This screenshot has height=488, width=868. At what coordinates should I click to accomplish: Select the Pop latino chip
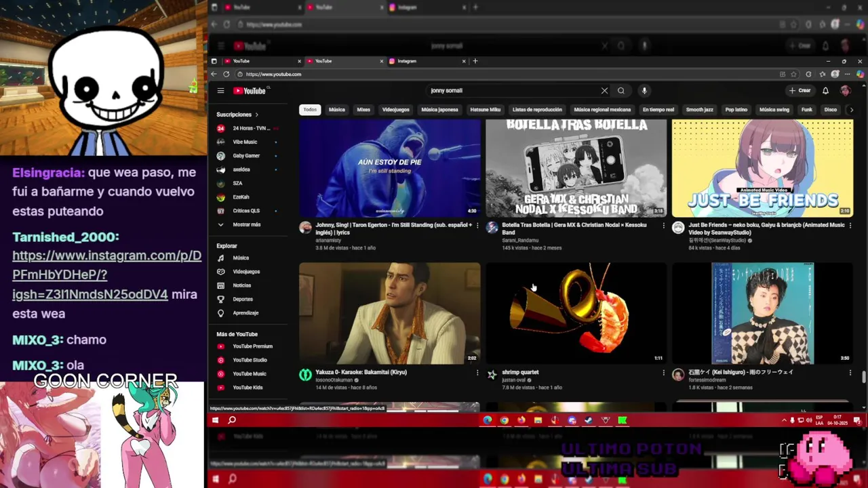[x=736, y=109]
